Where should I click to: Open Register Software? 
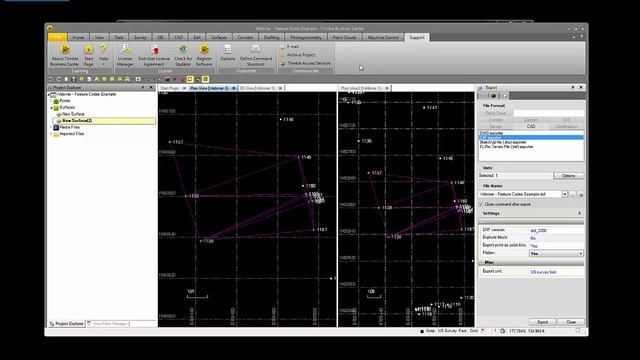(204, 55)
